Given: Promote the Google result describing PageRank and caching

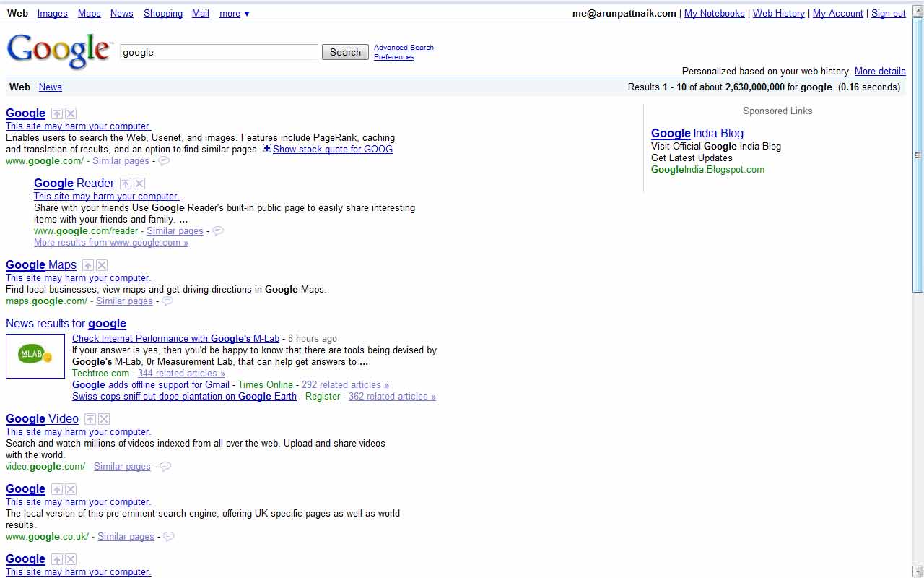Looking at the screenshot, I should [x=57, y=113].
